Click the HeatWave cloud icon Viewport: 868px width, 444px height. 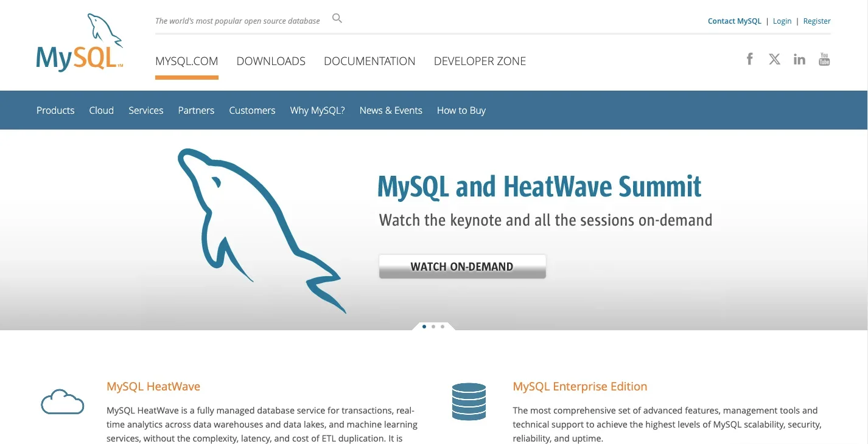pyautogui.click(x=62, y=402)
